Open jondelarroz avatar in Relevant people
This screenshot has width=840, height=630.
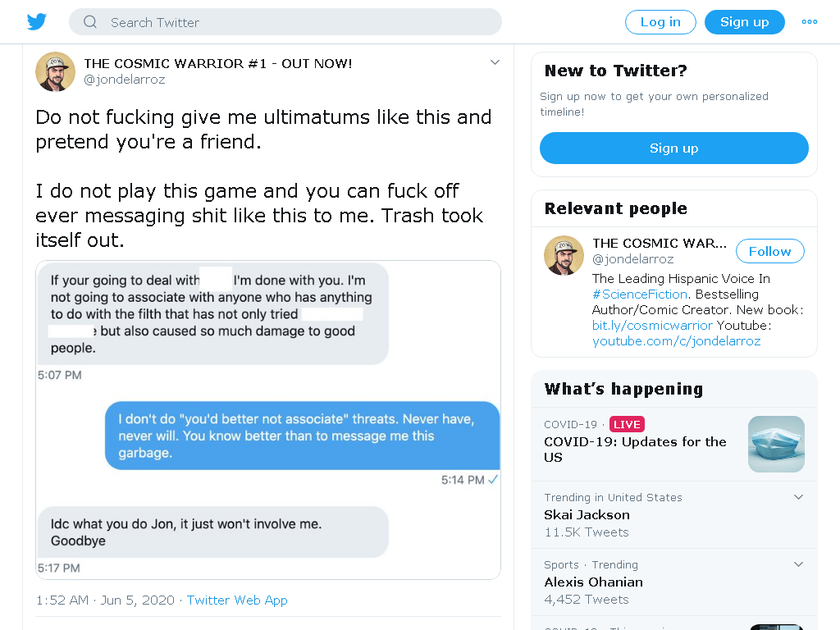tap(564, 256)
